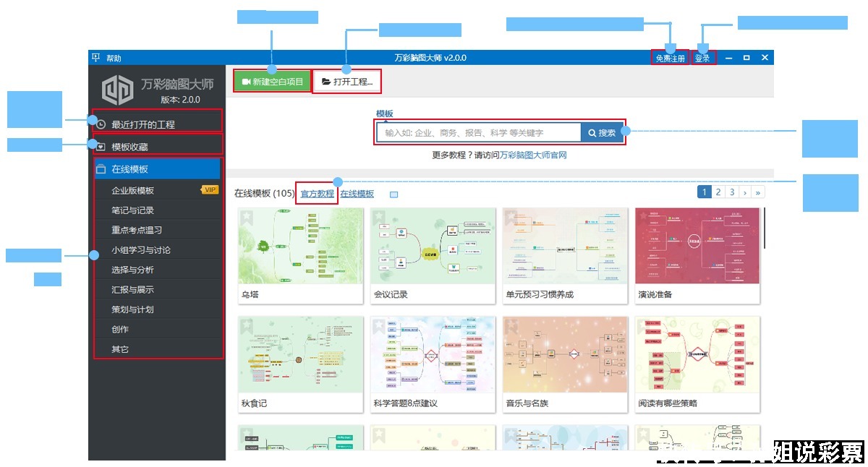Click the 免费注册 link
Screen dimensions: 868x467
[x=669, y=56]
